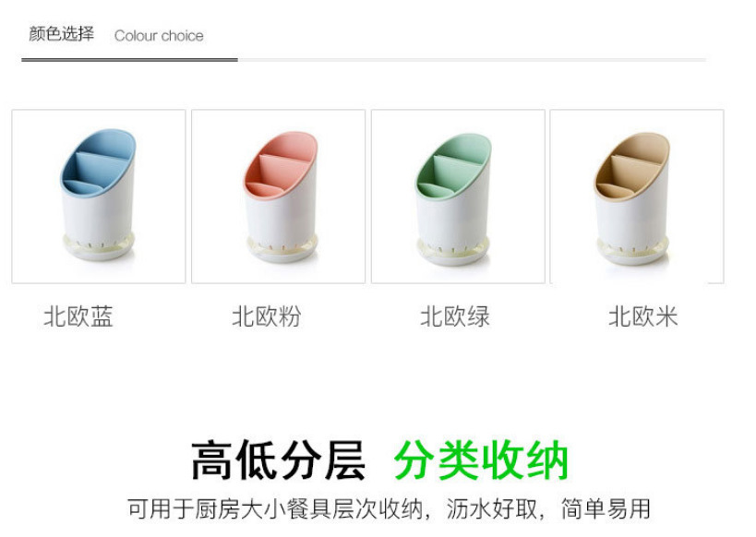The height and width of the screenshot is (537, 756).
Task: Click the 沥水好取 phrase in the description
Action: [x=492, y=509]
